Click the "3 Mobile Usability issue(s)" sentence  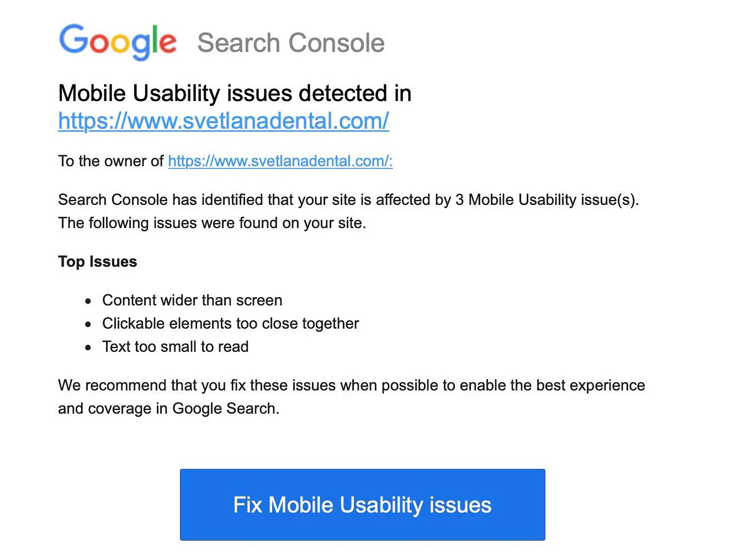(348, 199)
